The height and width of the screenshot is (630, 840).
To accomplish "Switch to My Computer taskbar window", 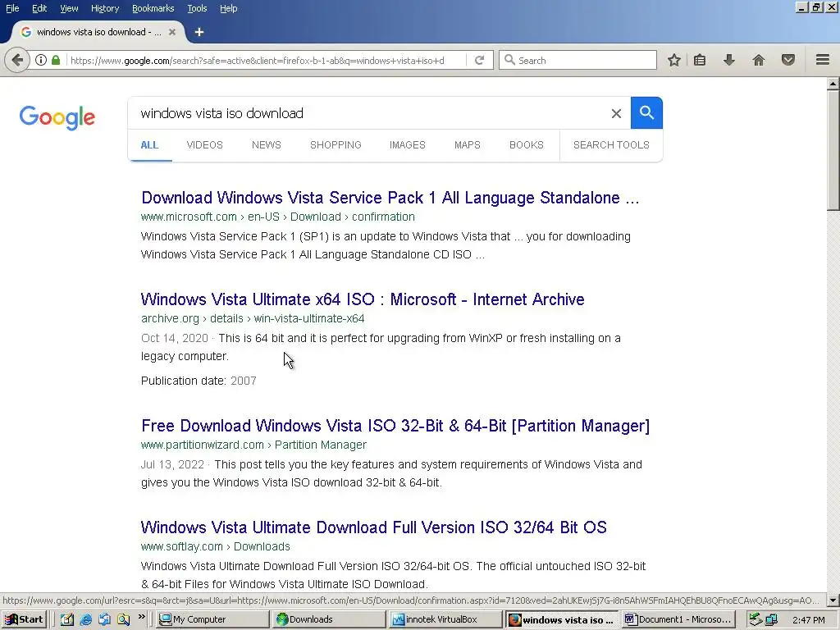I will 212,619.
